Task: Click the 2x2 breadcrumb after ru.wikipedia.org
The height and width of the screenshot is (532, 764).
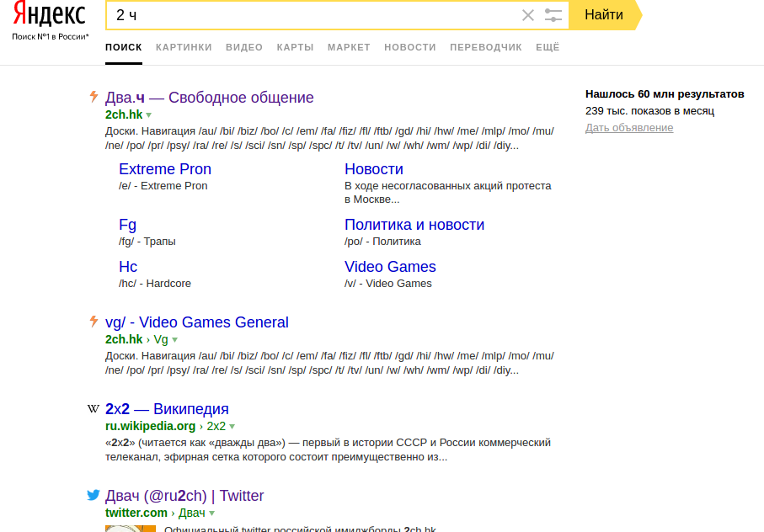Action: (216, 426)
